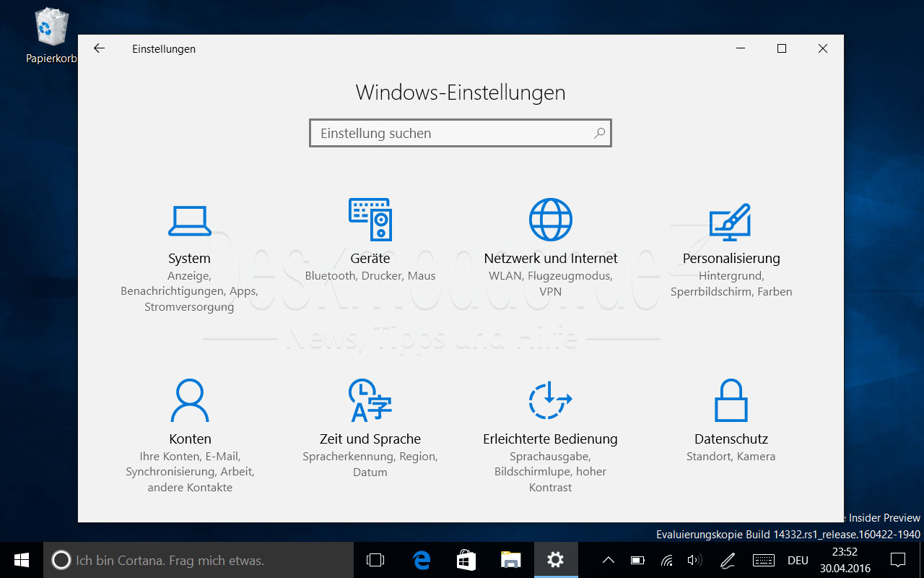
Task: Click the Konten heading
Action: [x=190, y=439]
